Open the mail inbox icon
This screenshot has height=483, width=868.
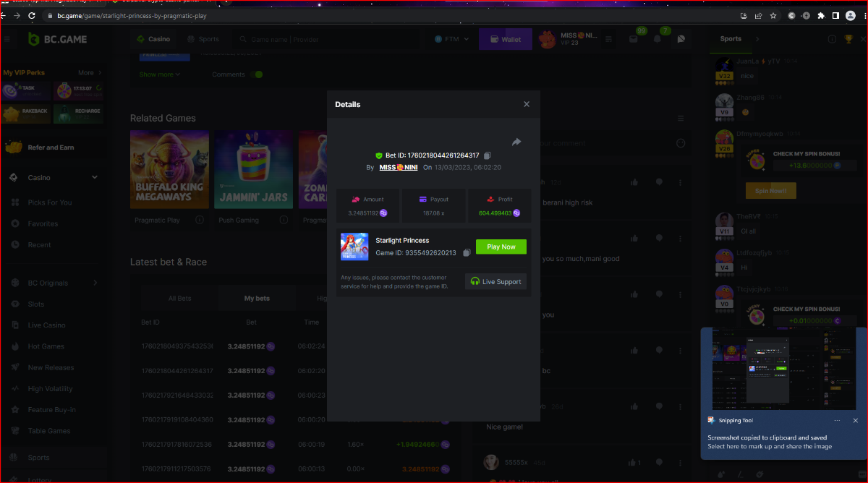pyautogui.click(x=634, y=39)
